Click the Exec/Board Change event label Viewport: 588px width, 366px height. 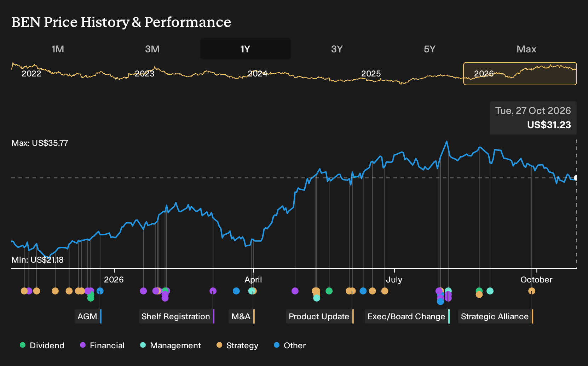(407, 316)
